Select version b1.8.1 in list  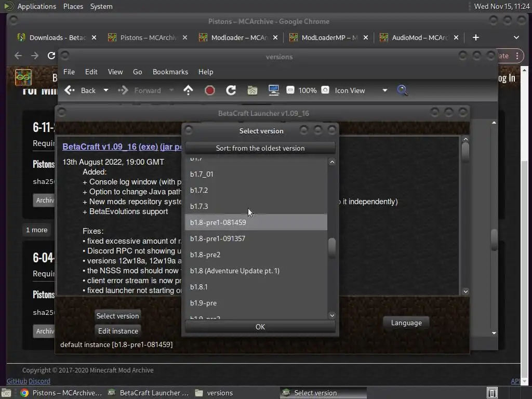click(x=256, y=287)
